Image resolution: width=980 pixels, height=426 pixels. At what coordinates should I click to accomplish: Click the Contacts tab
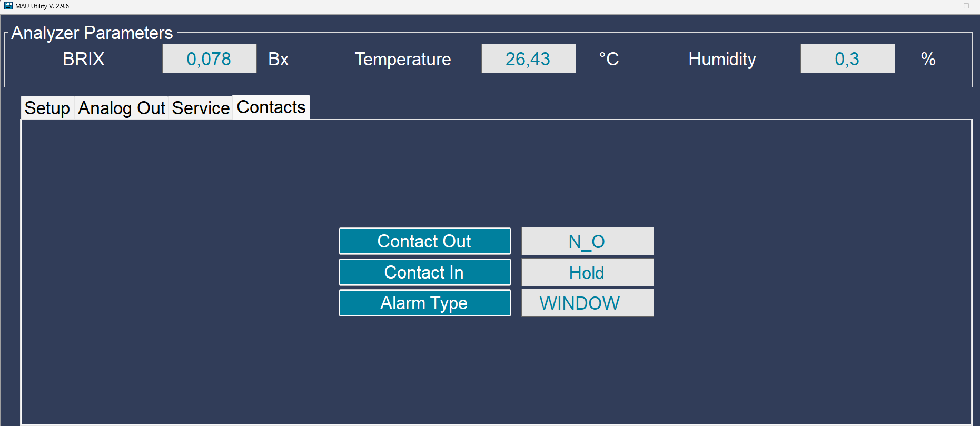pos(271,107)
